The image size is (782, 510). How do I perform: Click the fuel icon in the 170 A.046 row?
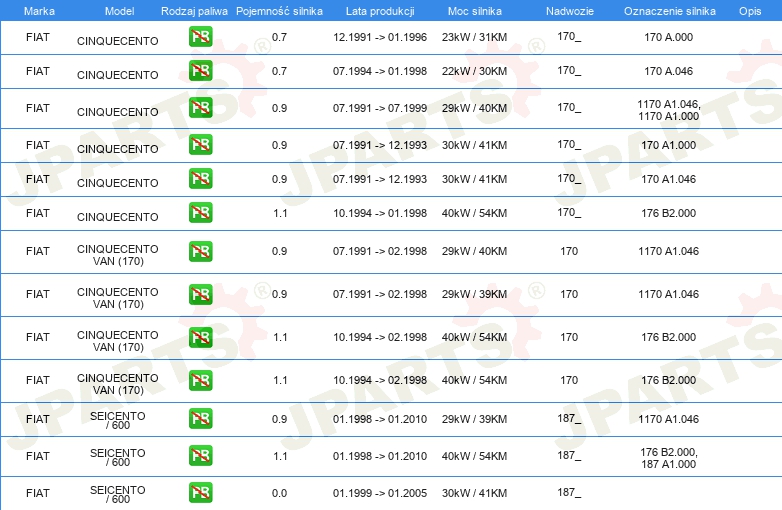tap(200, 71)
